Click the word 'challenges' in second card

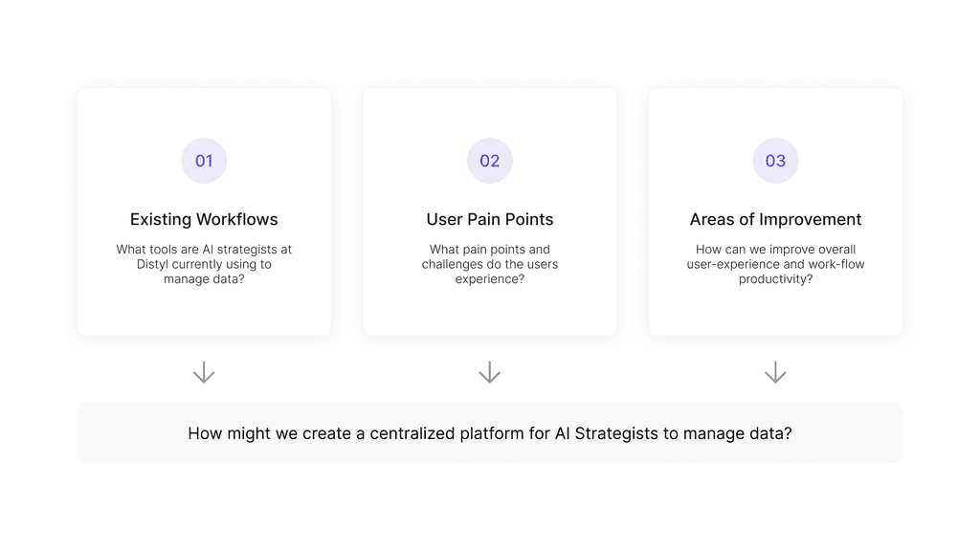(x=454, y=264)
